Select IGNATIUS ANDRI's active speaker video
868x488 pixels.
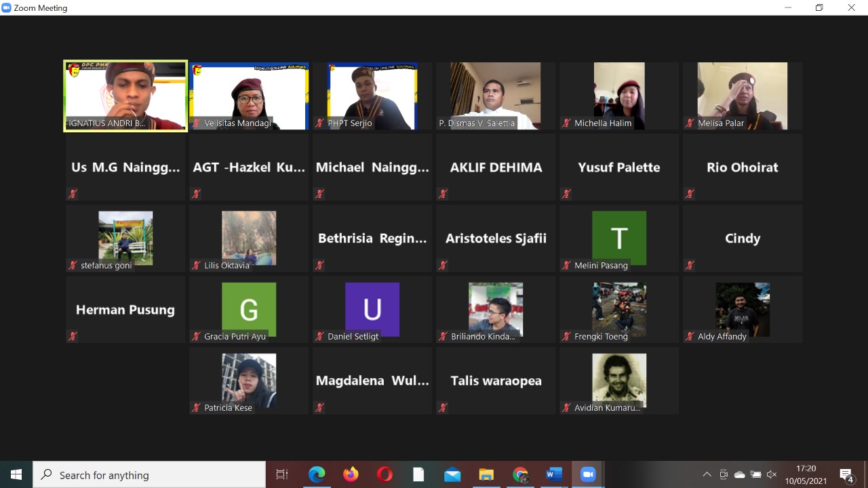coord(125,95)
